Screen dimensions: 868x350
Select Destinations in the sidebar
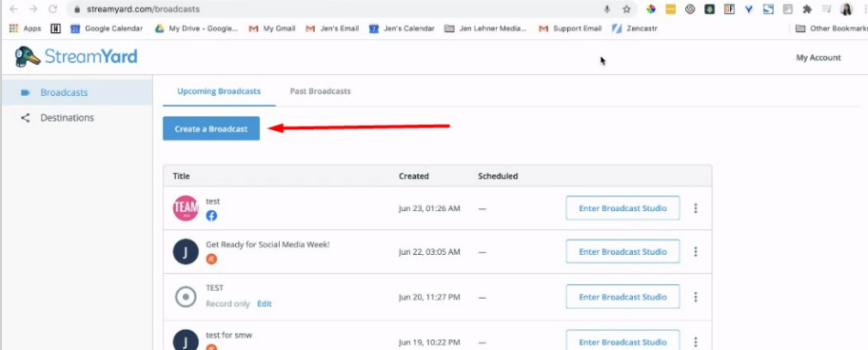(77, 118)
